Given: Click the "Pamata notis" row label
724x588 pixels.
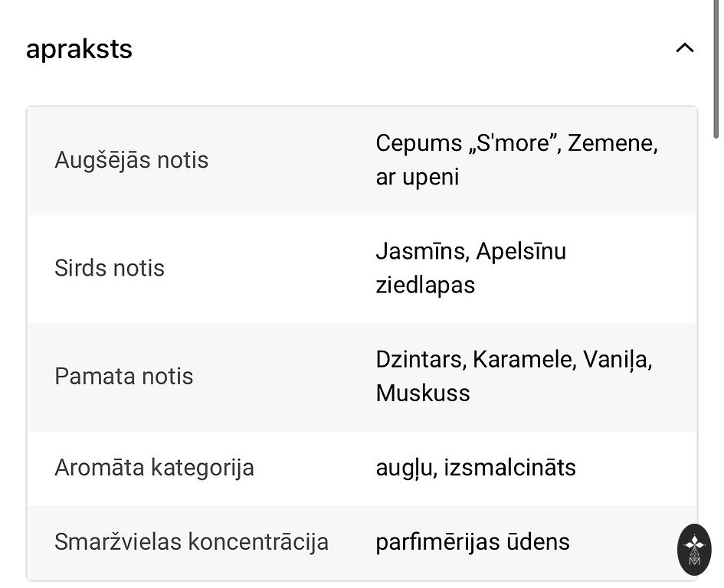Looking at the screenshot, I should 124,377.
